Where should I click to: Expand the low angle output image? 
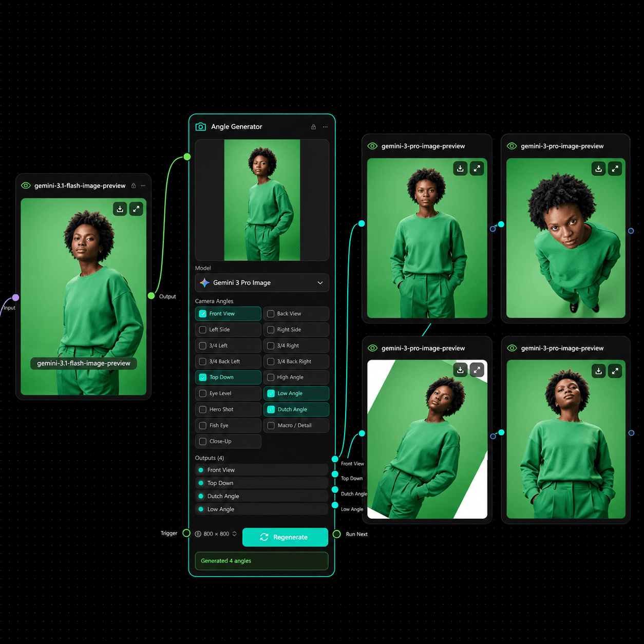pos(615,371)
